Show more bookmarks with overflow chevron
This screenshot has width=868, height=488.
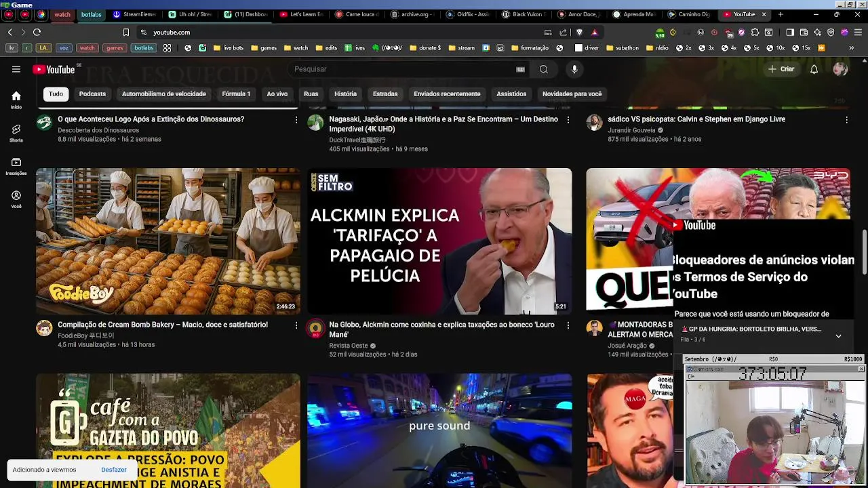tap(851, 48)
